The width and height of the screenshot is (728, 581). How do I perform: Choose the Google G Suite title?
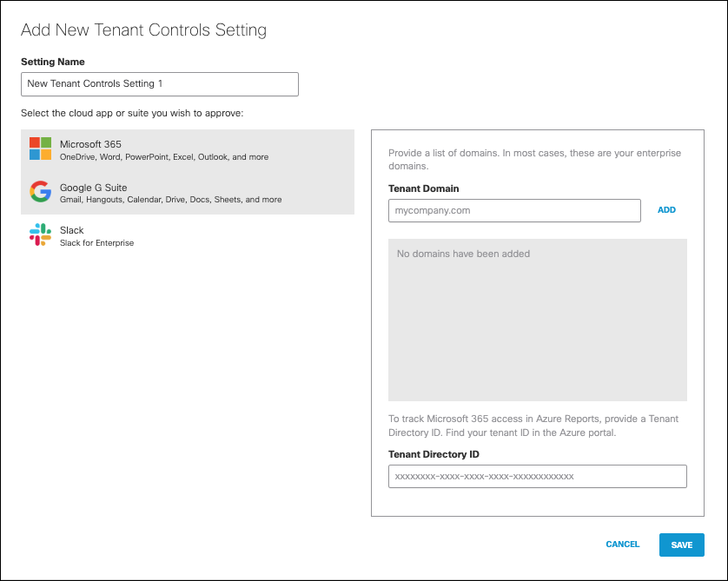point(93,188)
